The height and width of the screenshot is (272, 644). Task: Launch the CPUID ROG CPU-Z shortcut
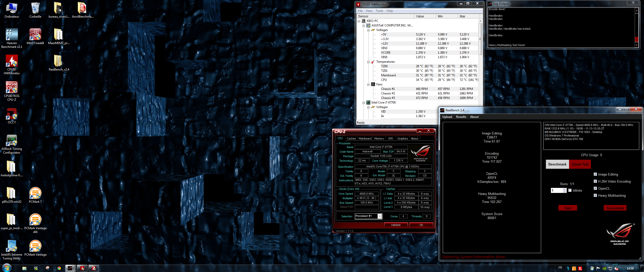12,91
